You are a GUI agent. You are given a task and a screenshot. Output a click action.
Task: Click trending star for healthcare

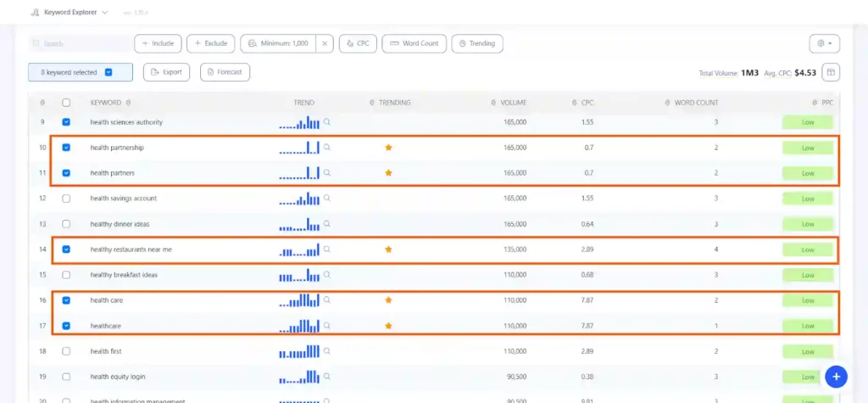[388, 326]
